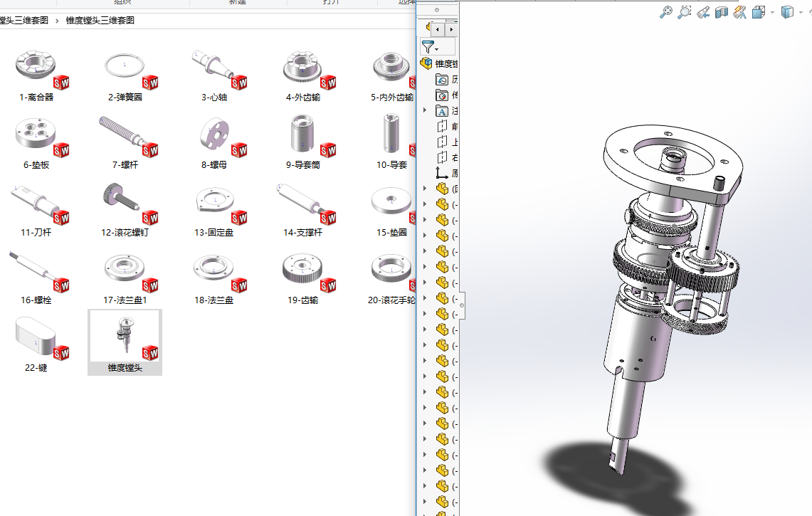Click the Previous View icon

(703, 11)
